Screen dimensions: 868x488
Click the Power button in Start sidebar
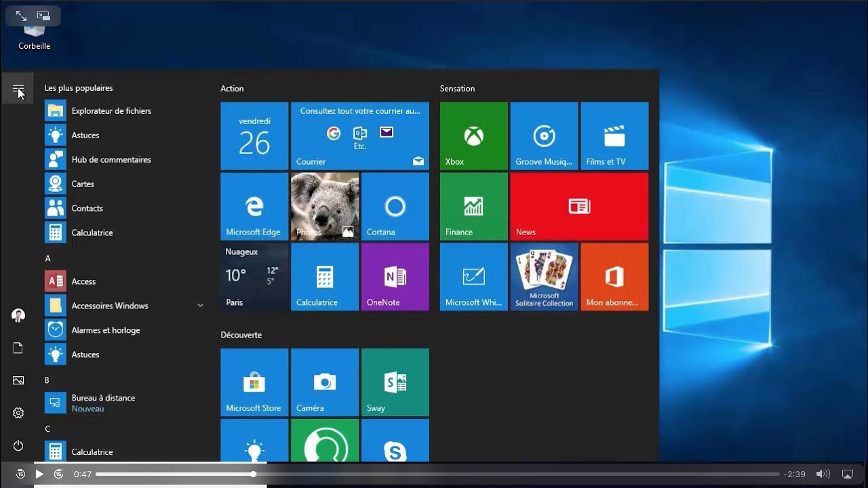coord(18,445)
